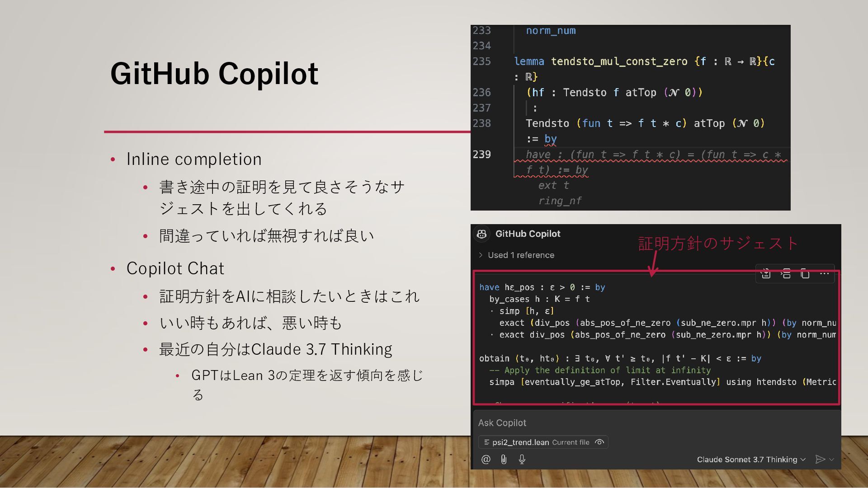Click line number 239 in the editor

pos(481,155)
